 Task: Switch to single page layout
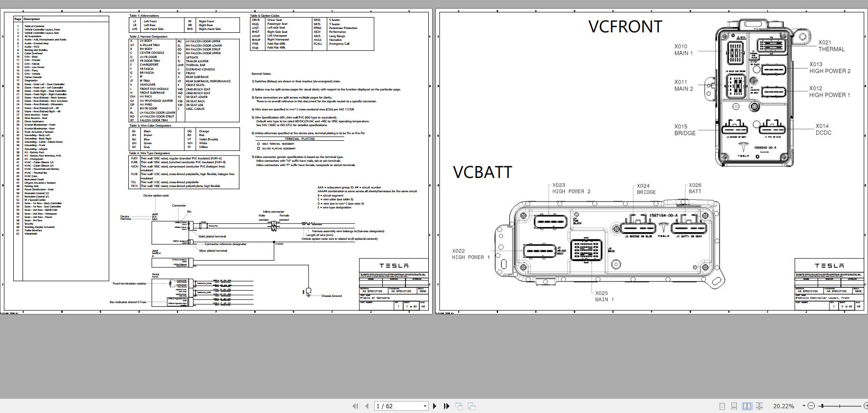coord(722,406)
